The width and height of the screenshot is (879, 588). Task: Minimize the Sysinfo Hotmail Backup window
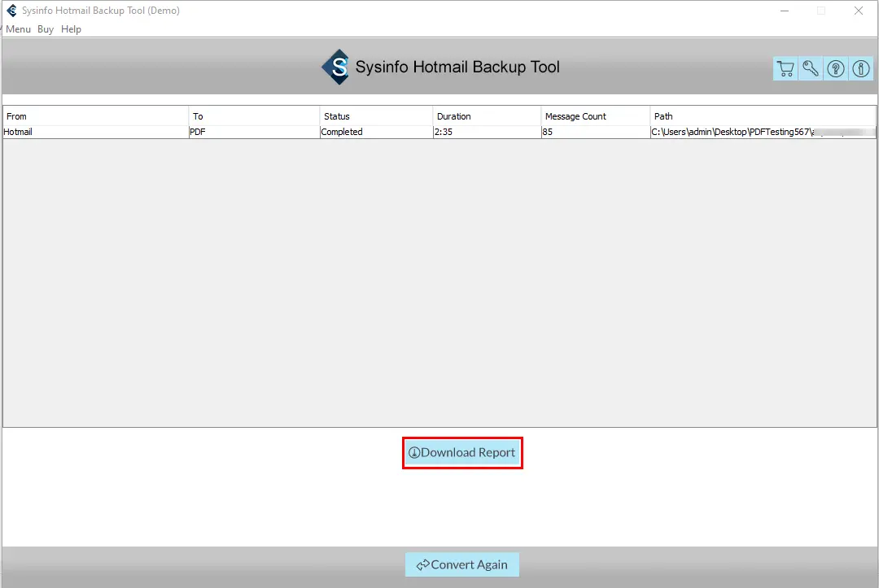(785, 11)
